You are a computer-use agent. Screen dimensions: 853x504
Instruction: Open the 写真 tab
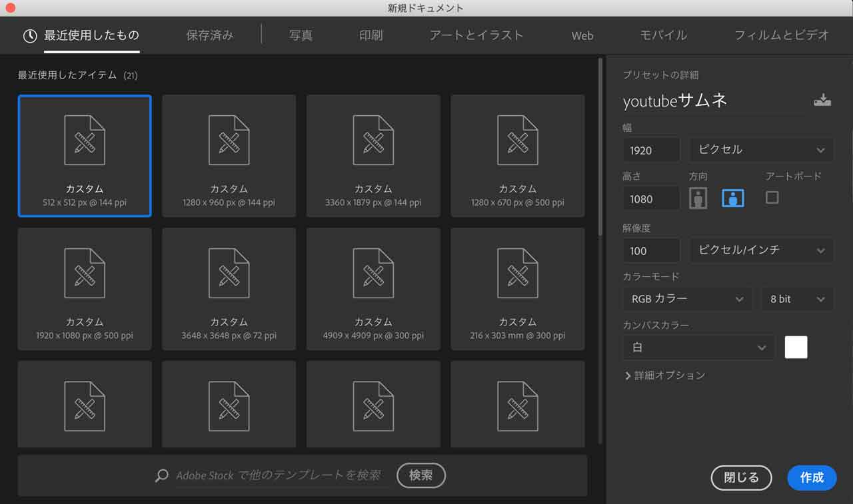[x=301, y=35]
